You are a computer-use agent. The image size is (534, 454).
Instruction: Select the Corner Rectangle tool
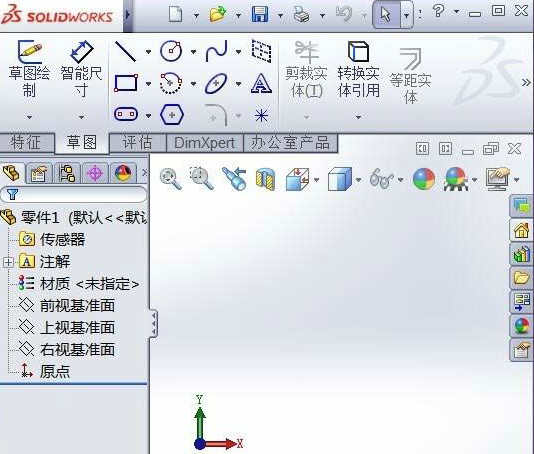[126, 83]
